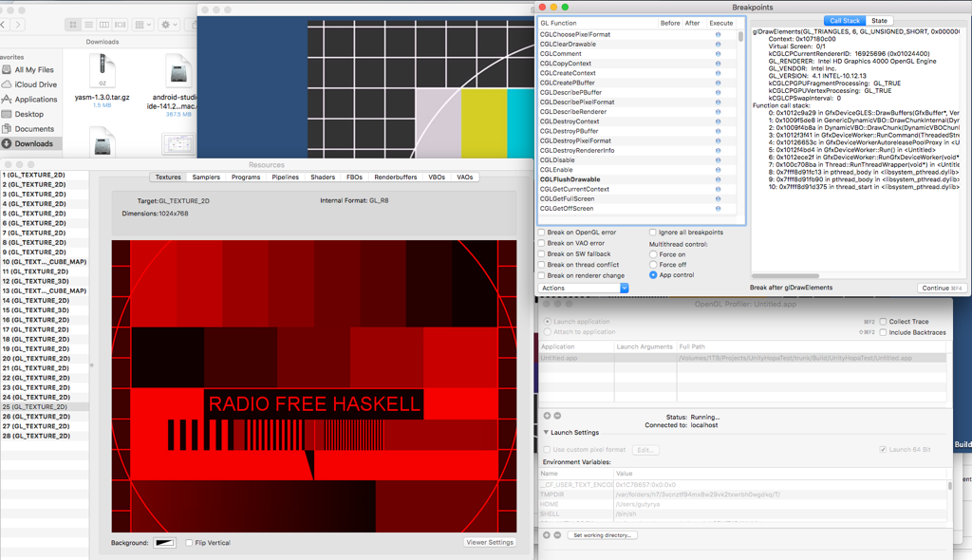Open Finder action gear menu
The height and width of the screenshot is (560, 972).
[x=169, y=24]
